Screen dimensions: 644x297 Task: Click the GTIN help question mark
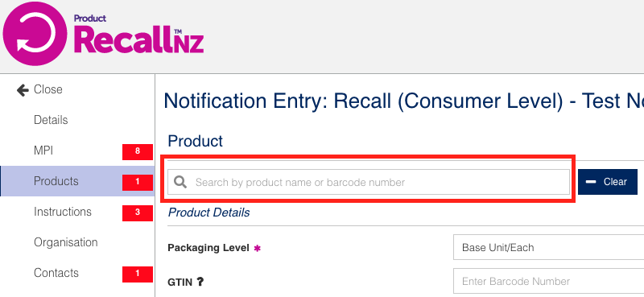pos(200,282)
